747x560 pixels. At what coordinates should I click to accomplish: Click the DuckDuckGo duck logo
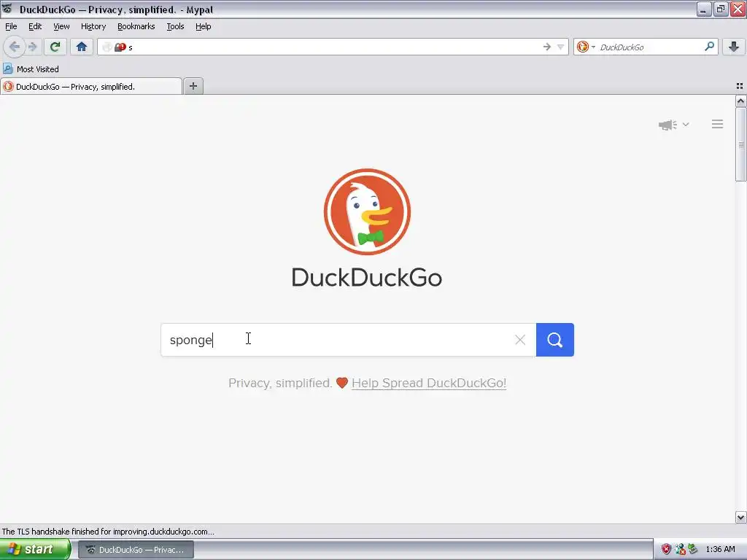point(367,211)
